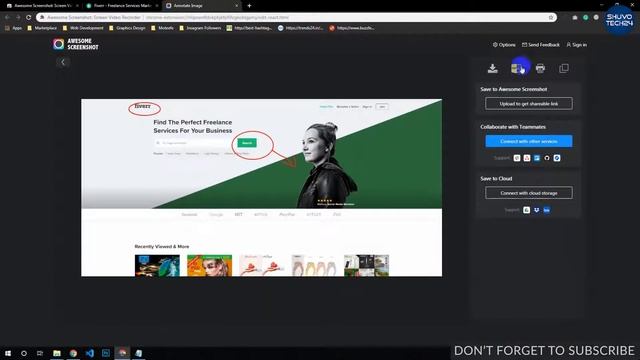This screenshot has width=640, height=360.
Task: Open the Marketplace bookmark folder
Action: click(42, 28)
